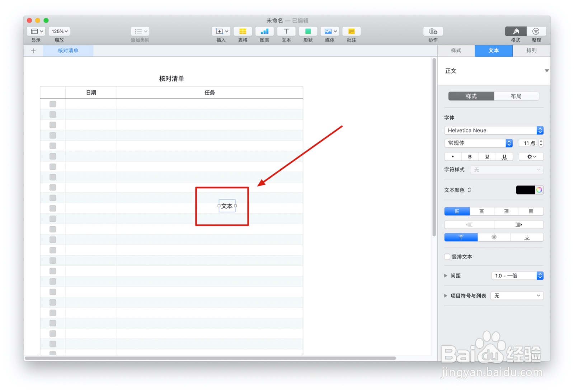Viewport: 574px width, 392px height.
Task: Expand the 间距 spacing section
Action: point(446,275)
